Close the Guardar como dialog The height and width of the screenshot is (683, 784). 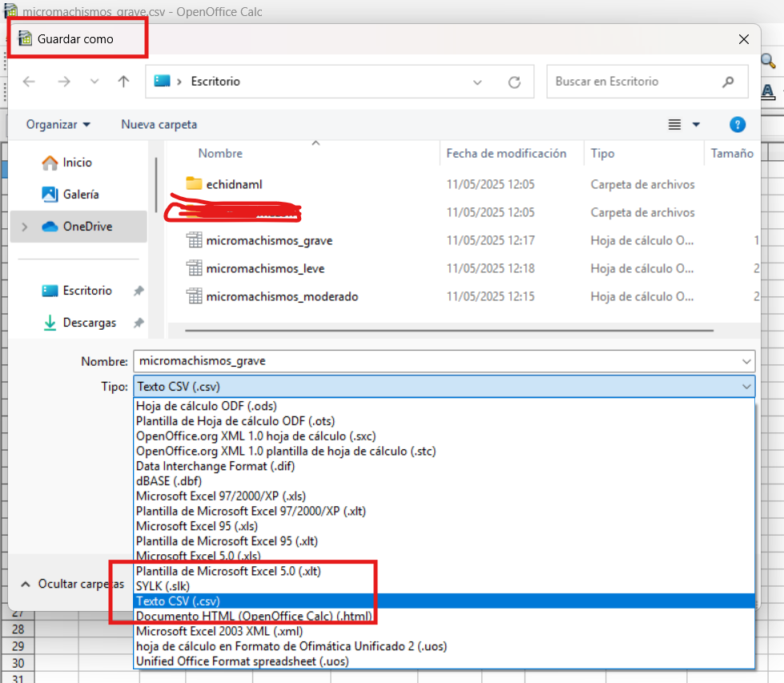(743, 39)
